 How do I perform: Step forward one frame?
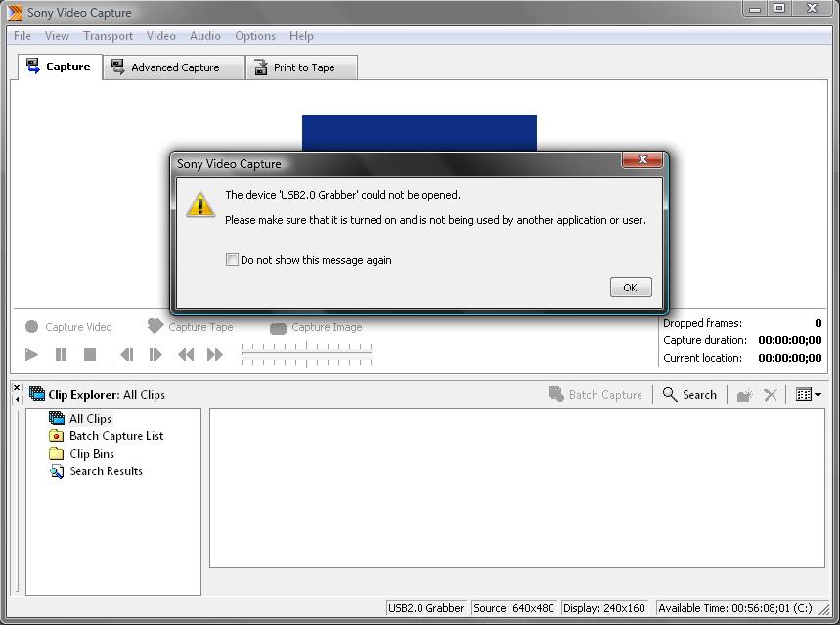155,354
